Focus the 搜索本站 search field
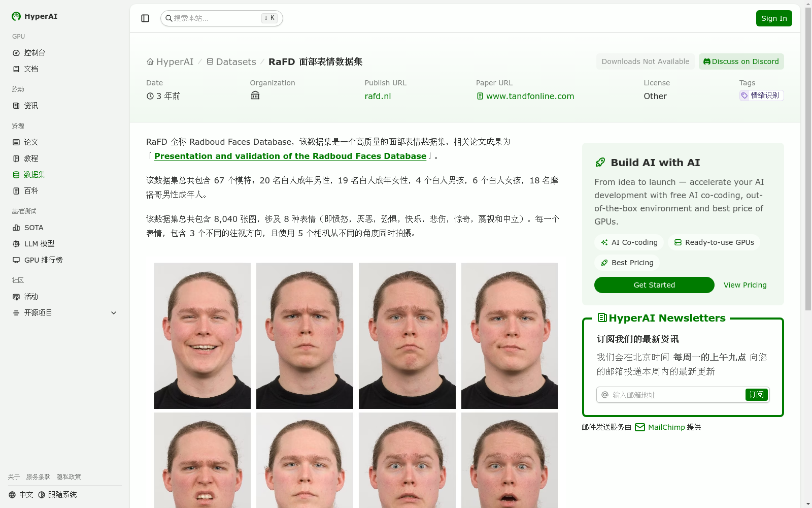This screenshot has height=508, width=812. pyautogui.click(x=221, y=18)
